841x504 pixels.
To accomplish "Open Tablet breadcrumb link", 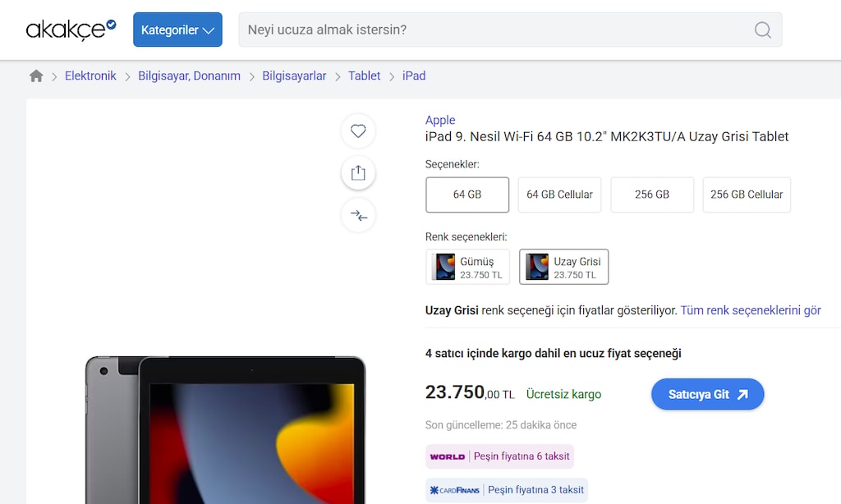I will tap(364, 76).
